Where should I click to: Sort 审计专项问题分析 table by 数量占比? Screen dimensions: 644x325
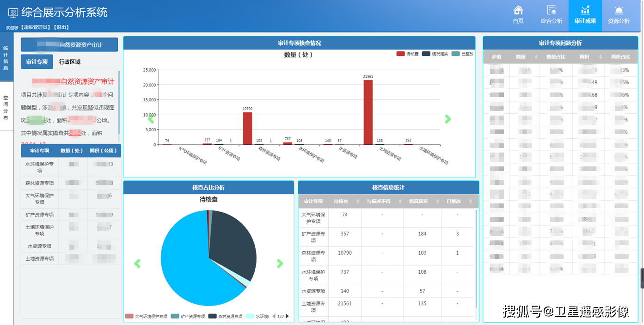556,57
